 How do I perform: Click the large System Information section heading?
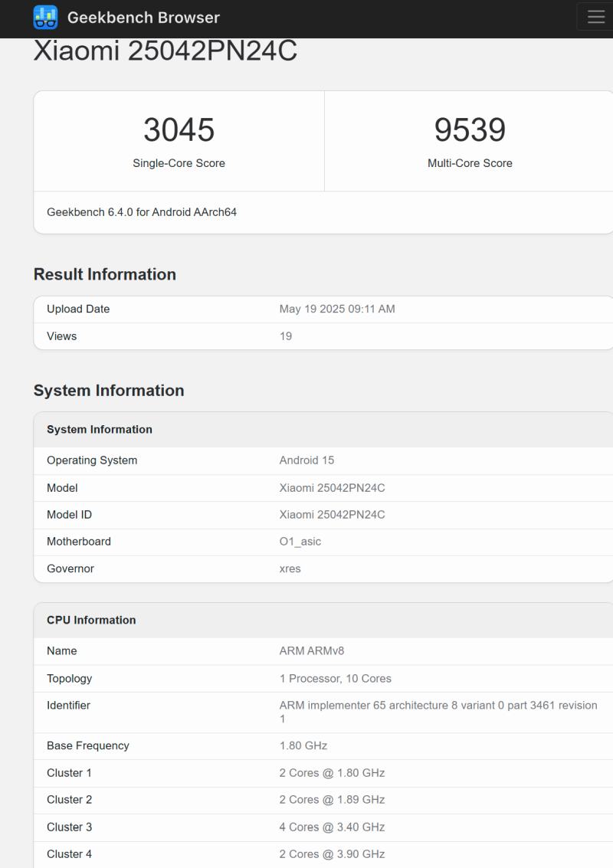pyautogui.click(x=109, y=391)
